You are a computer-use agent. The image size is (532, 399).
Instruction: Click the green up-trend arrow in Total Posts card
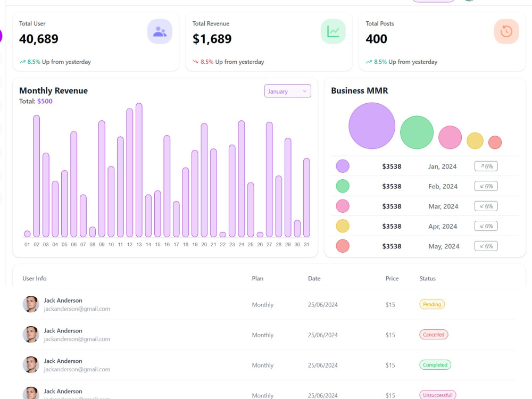click(x=369, y=62)
